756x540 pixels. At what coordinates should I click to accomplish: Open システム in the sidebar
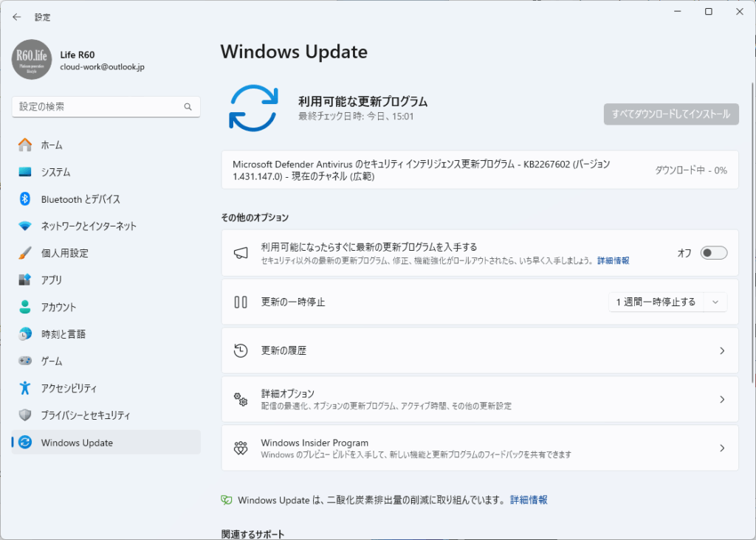(55, 172)
